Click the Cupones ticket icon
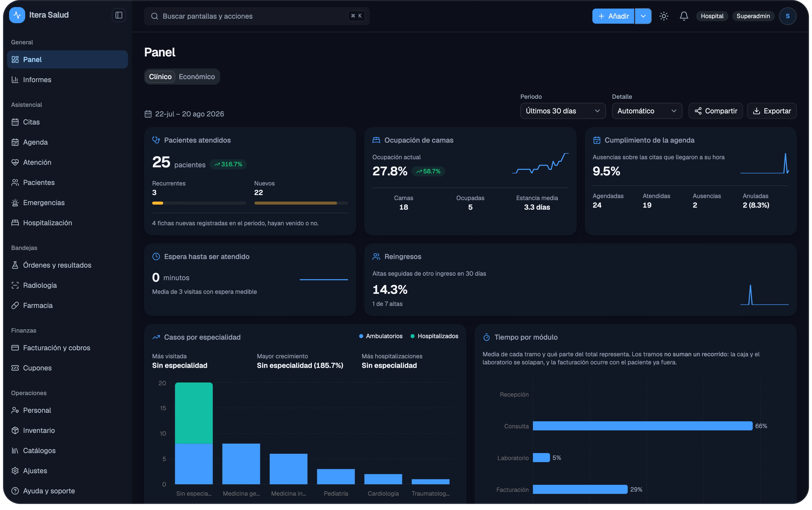Screen dimensions: 812x510 tap(15, 368)
